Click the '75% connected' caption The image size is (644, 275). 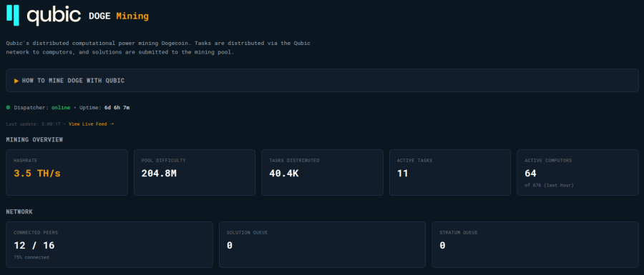(x=31, y=257)
